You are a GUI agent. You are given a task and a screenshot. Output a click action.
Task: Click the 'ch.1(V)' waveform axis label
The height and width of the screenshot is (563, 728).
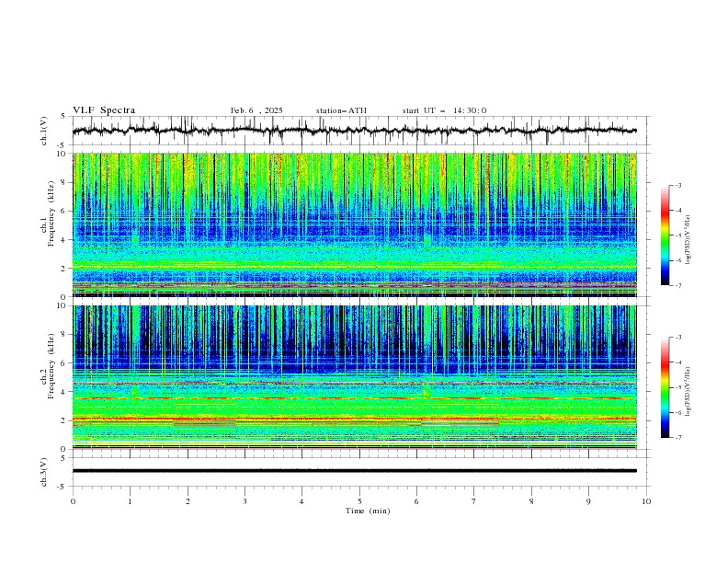[x=44, y=131]
